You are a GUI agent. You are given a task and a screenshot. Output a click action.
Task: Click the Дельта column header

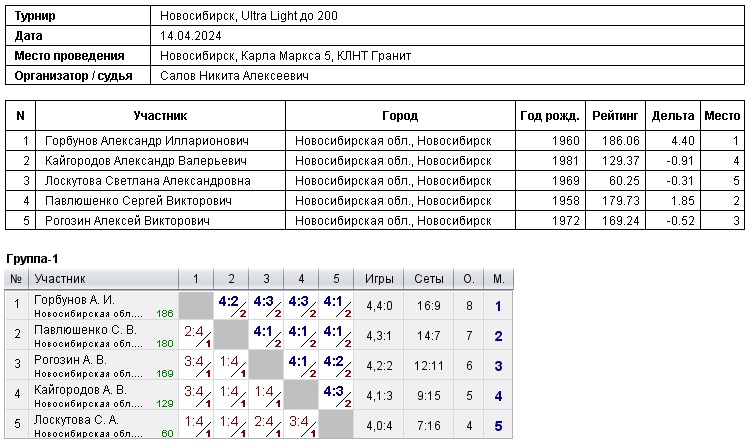click(672, 116)
